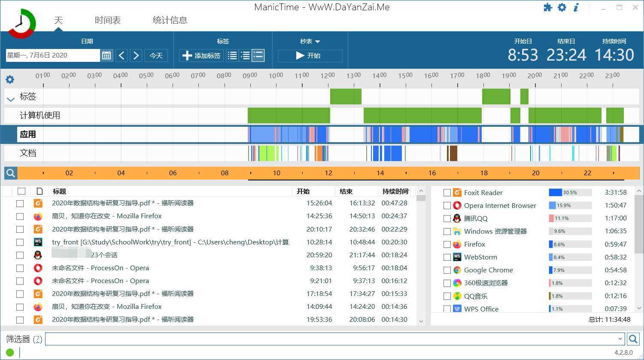Click the document list scroll-down arrow

[421, 321]
